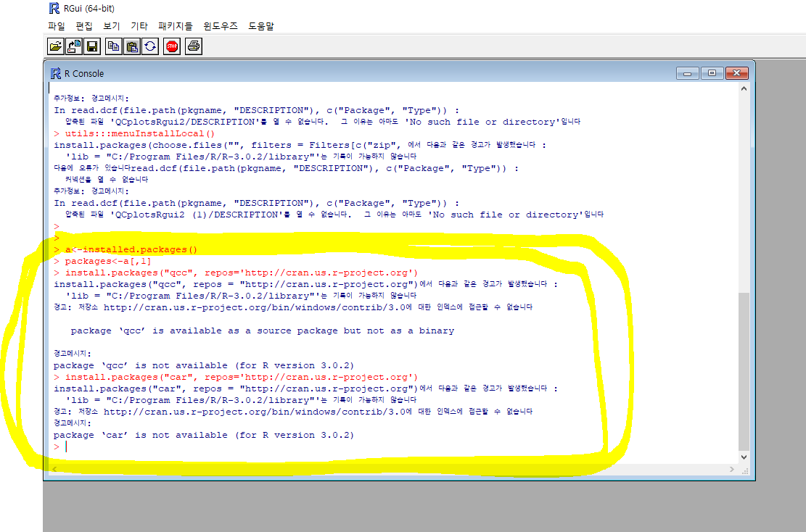Save the workspace using the floppy disk icon

92,47
